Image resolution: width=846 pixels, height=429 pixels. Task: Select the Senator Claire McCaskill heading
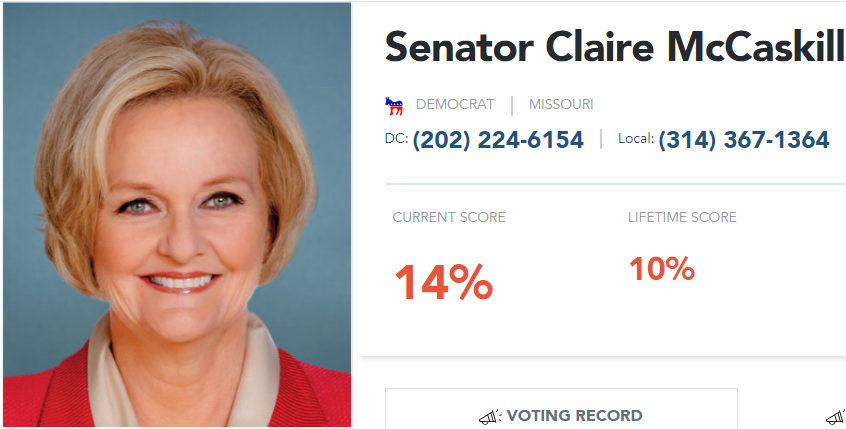614,46
